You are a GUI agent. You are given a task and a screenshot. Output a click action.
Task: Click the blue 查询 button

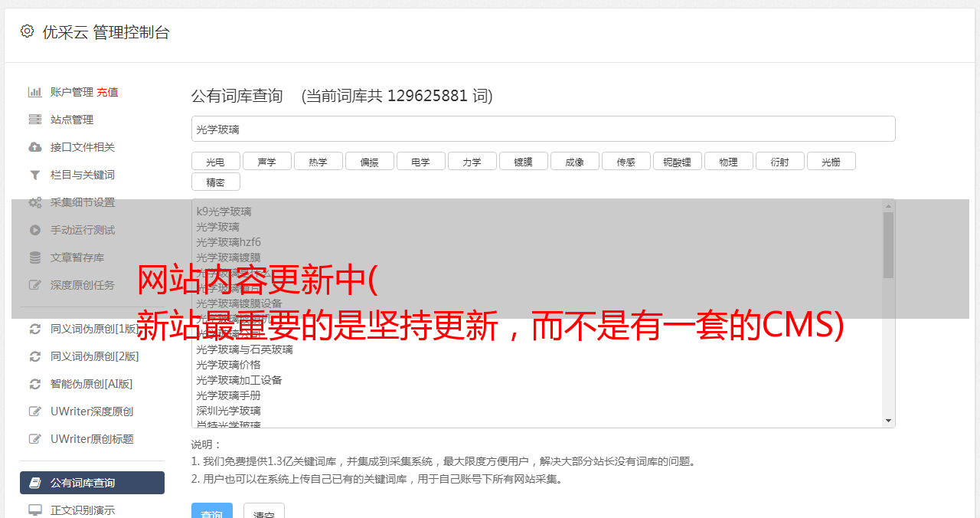[x=212, y=511]
